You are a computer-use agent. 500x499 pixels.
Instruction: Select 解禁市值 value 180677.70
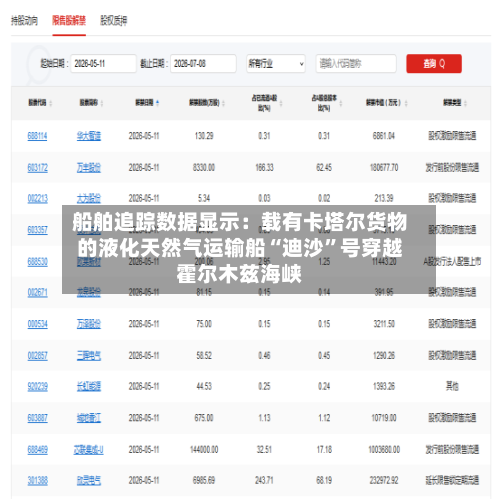pyautogui.click(x=384, y=167)
